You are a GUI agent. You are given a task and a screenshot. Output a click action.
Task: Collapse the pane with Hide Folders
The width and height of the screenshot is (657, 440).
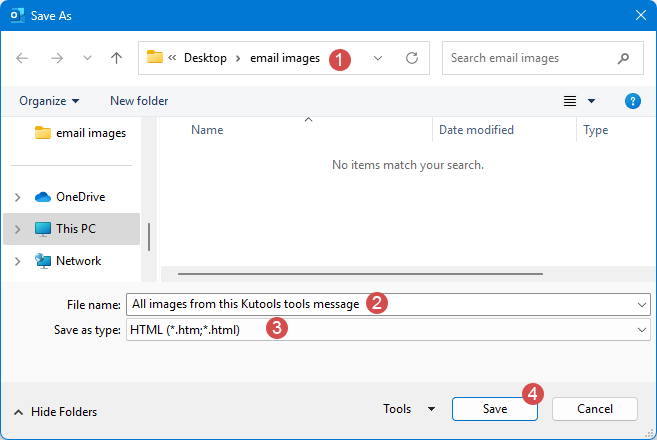[x=56, y=412]
